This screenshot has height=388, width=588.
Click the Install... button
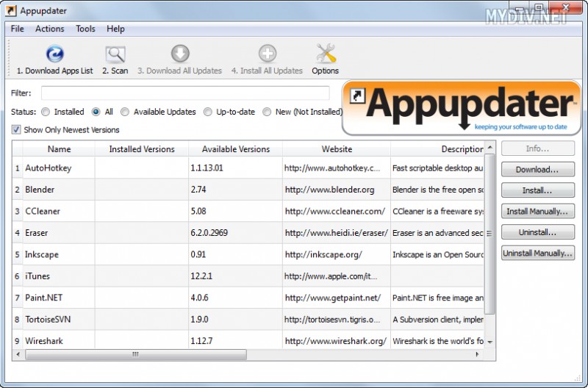click(x=538, y=190)
